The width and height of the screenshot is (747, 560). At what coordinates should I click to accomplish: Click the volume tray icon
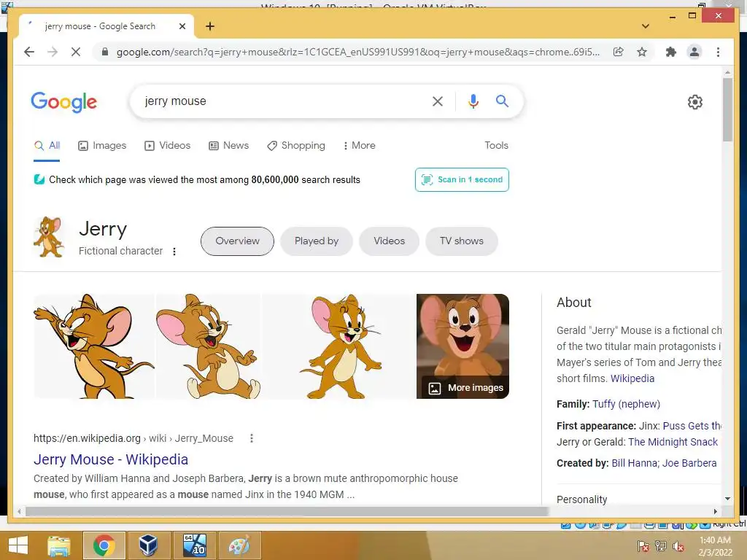point(678,546)
